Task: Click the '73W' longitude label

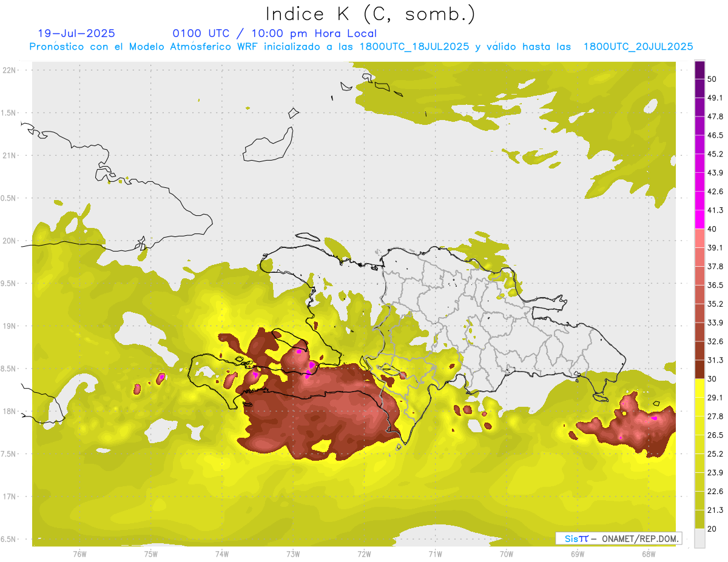Action: [293, 554]
